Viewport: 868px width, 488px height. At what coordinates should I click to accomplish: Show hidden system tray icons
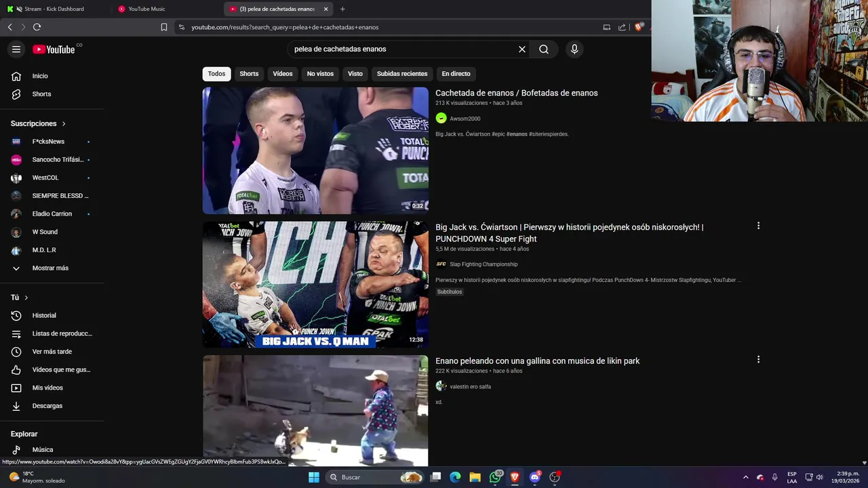(x=745, y=477)
